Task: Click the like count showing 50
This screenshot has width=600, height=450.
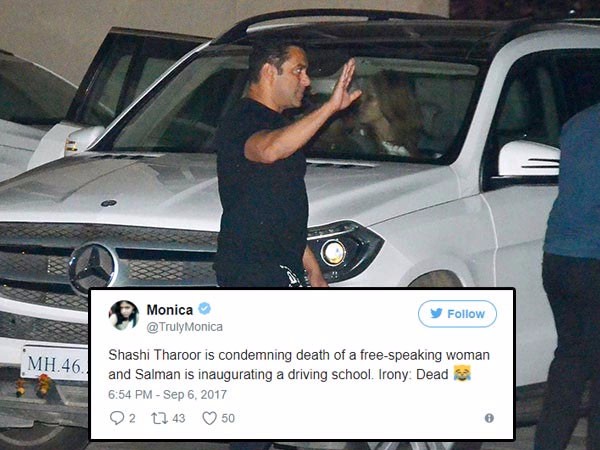Action: tap(228, 418)
